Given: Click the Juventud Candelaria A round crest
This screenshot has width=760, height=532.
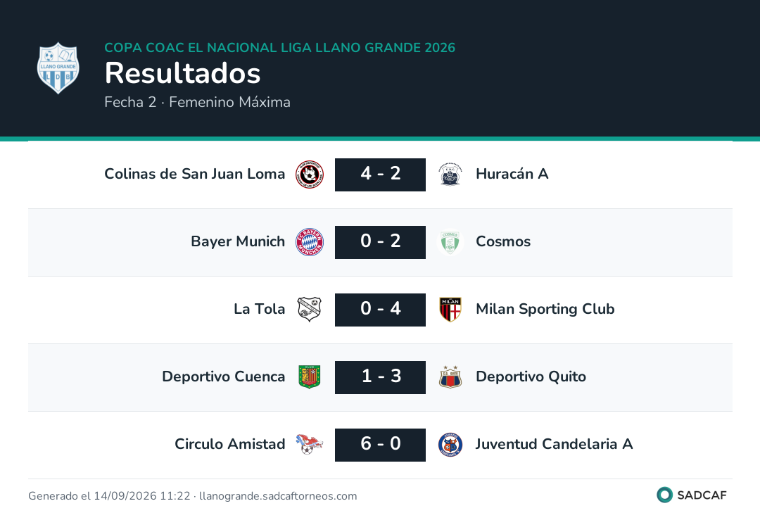Looking at the screenshot, I should pyautogui.click(x=450, y=444).
